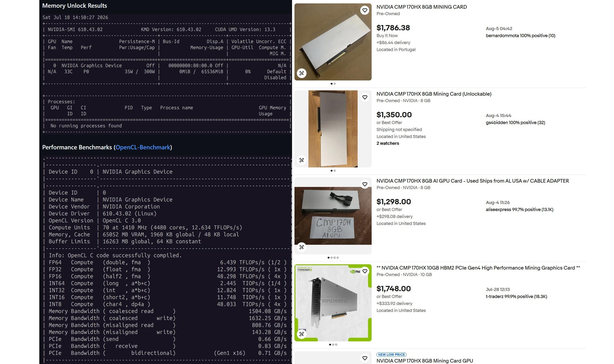614x364 pixels.
Task: Open the OpenCL-Benchmark link
Action: tap(143, 147)
